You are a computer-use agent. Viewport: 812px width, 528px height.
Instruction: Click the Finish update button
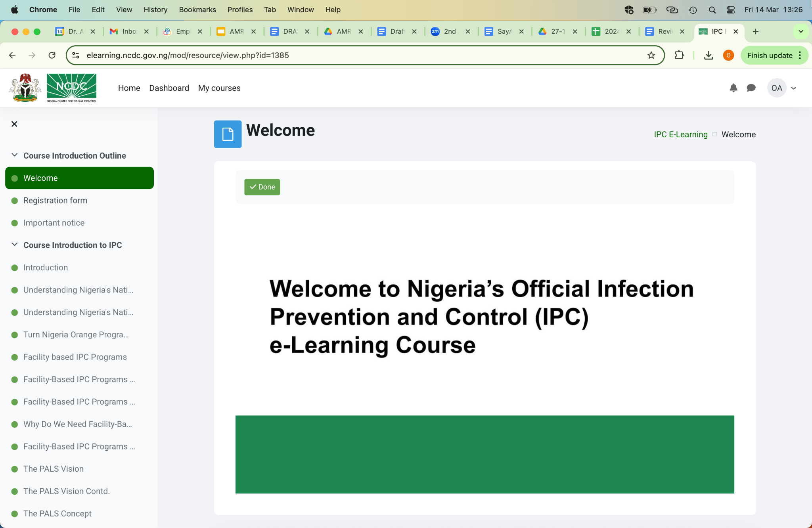coord(769,55)
